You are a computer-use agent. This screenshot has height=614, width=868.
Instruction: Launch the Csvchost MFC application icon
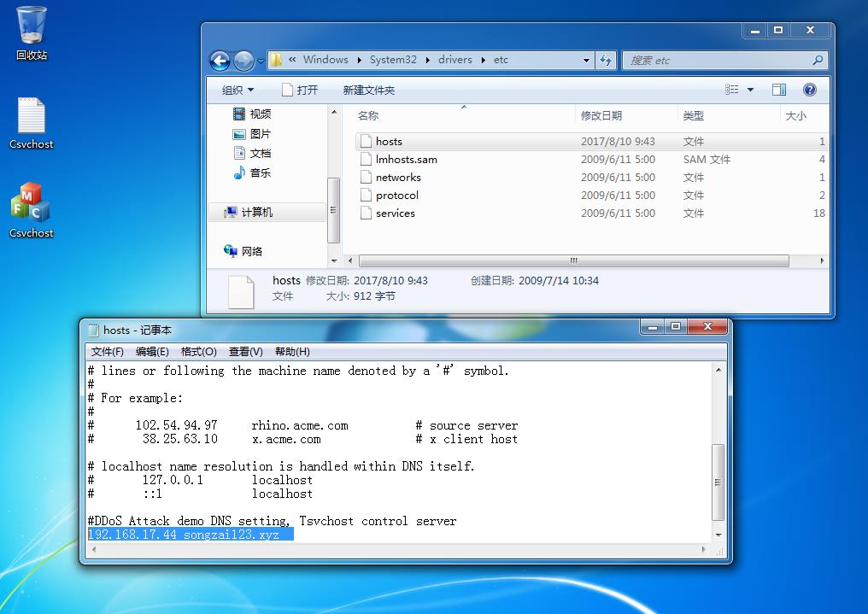(x=32, y=209)
